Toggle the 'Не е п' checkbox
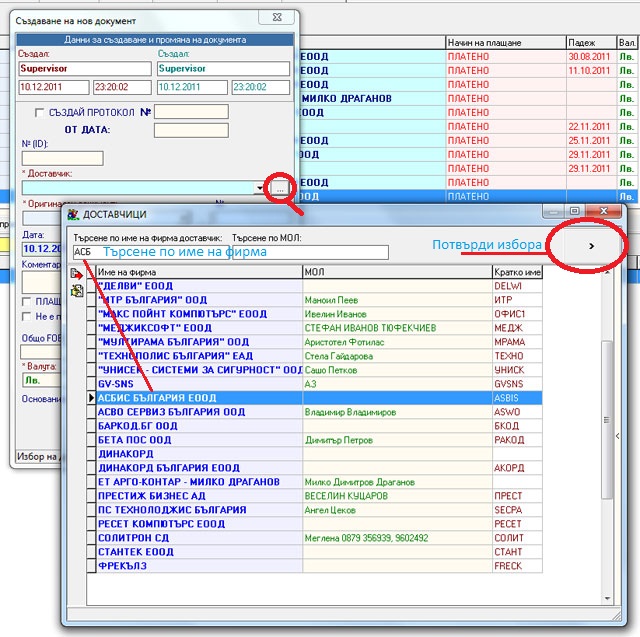Image resolution: width=640 pixels, height=637 pixels. (27, 316)
